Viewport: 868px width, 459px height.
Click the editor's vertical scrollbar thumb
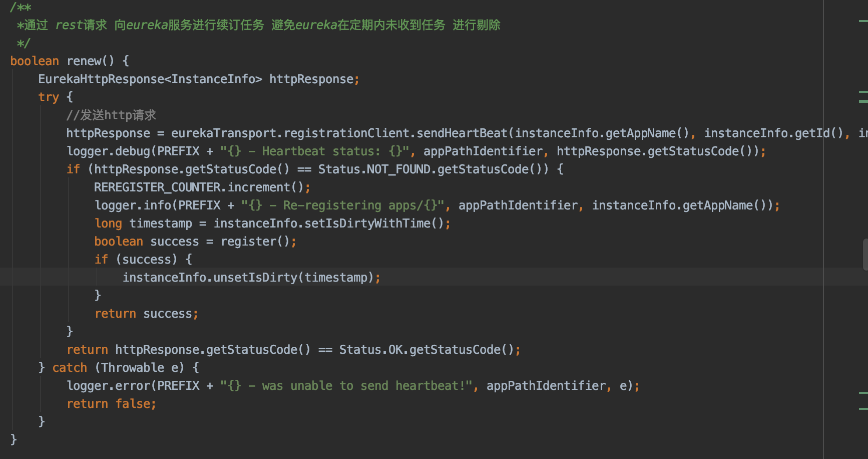coord(865,255)
